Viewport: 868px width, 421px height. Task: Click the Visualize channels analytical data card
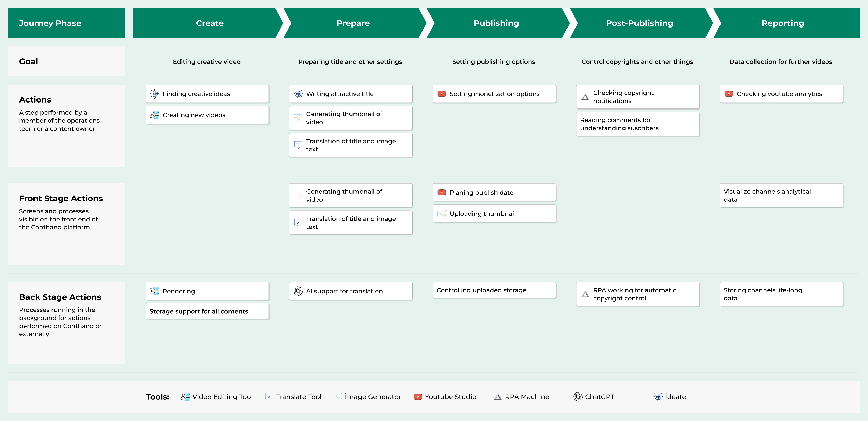[x=781, y=195]
